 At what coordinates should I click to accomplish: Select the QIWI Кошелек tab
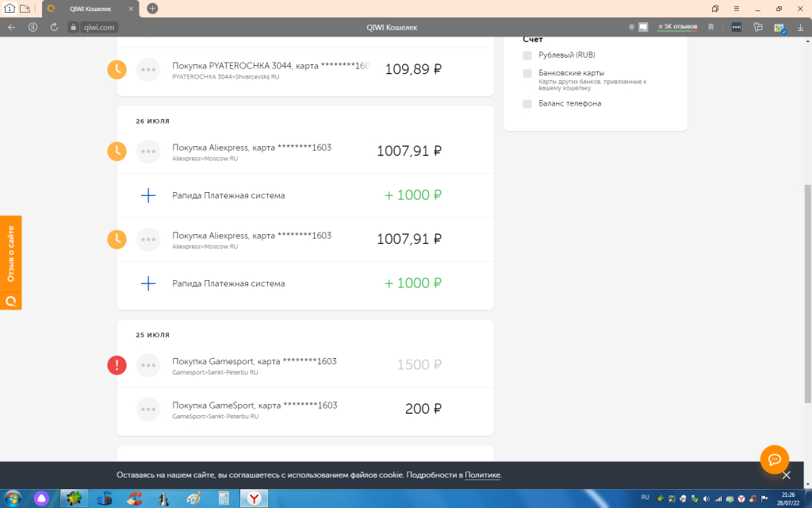pyautogui.click(x=90, y=9)
